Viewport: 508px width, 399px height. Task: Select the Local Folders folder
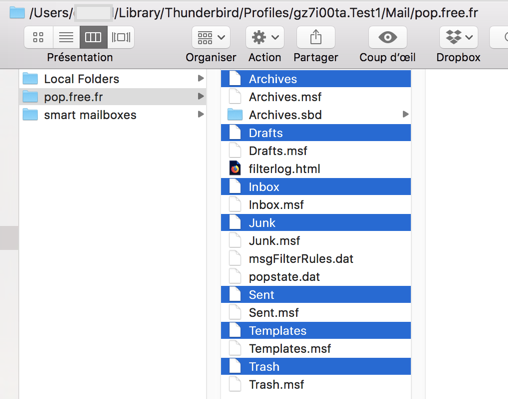click(x=113, y=79)
